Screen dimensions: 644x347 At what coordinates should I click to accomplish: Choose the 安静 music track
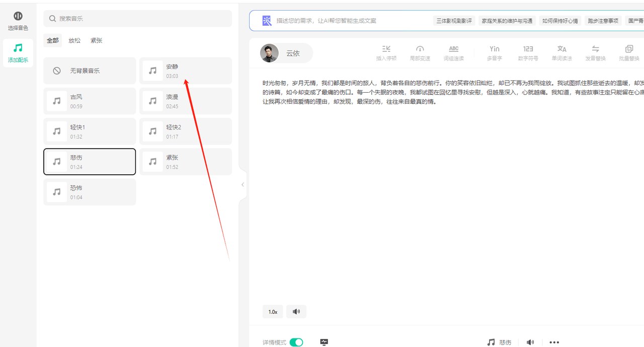pos(186,71)
